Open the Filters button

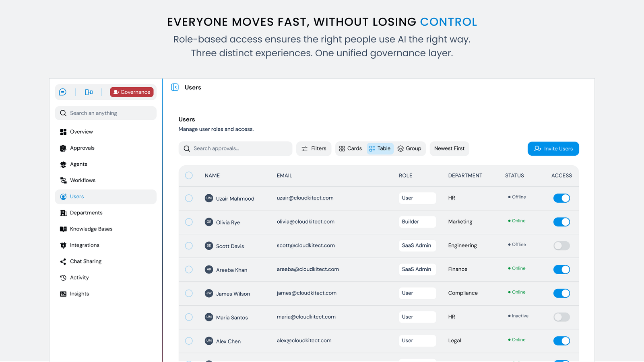[x=314, y=148]
